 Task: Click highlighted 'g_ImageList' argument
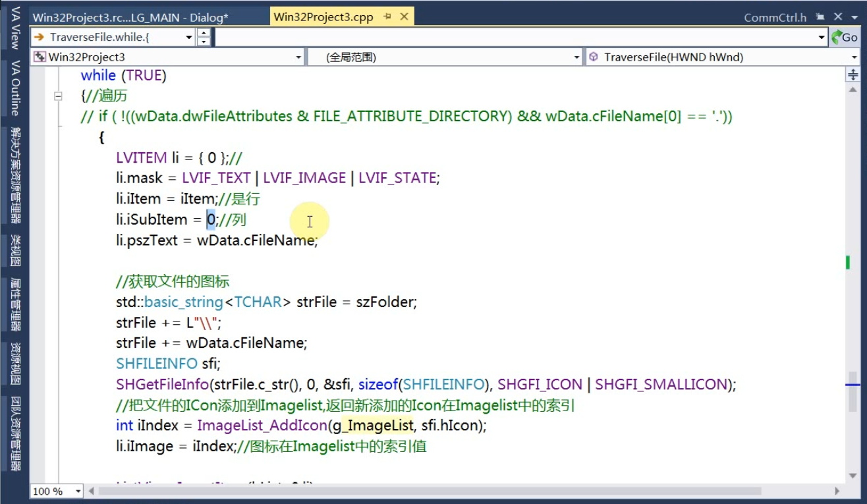(x=372, y=426)
